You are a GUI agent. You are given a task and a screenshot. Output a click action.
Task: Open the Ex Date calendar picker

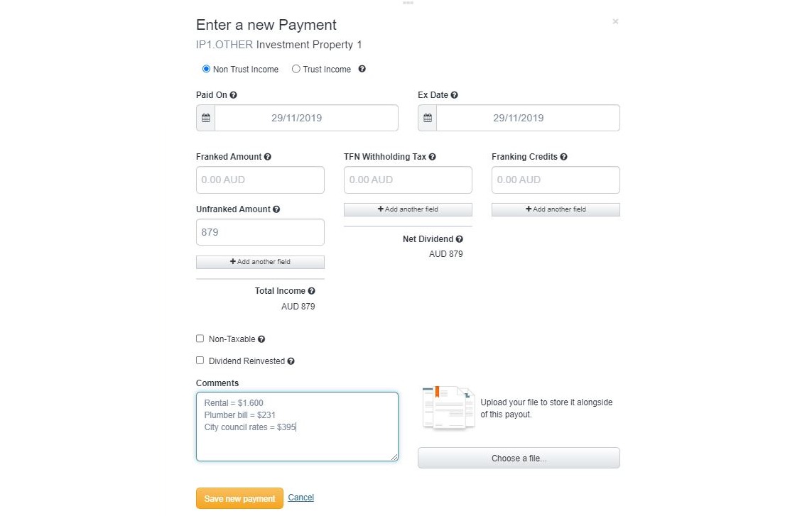(427, 117)
